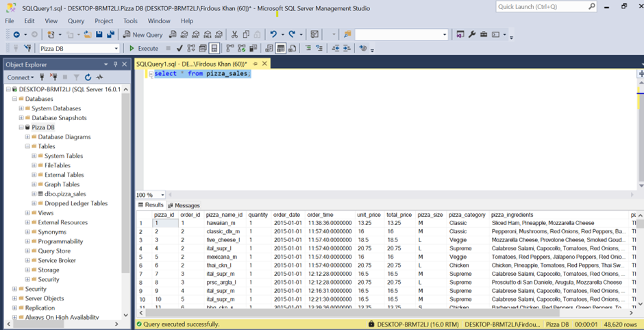Click the Properties wrench icon
The image size is (644, 330).
tap(472, 34)
